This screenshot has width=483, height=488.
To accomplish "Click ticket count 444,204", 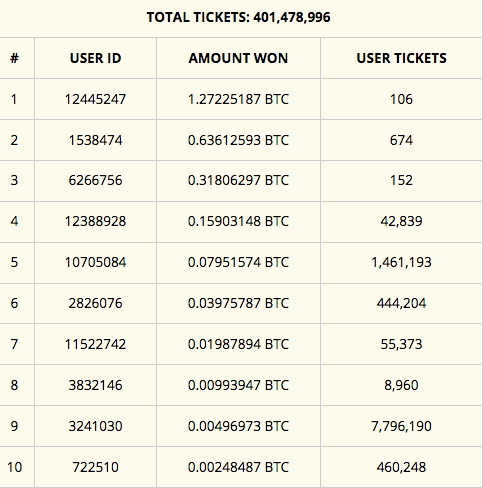I will tap(401, 303).
